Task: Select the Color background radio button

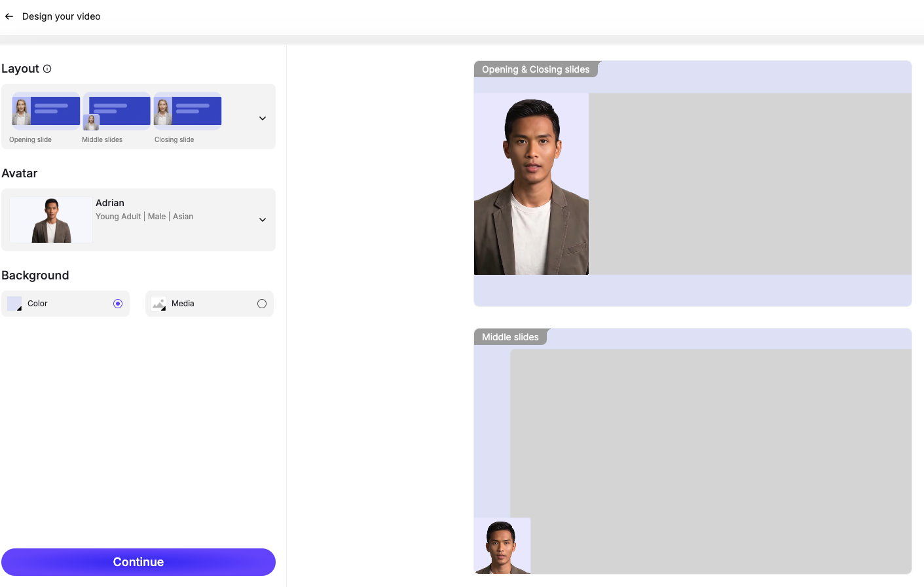Action: click(x=118, y=304)
